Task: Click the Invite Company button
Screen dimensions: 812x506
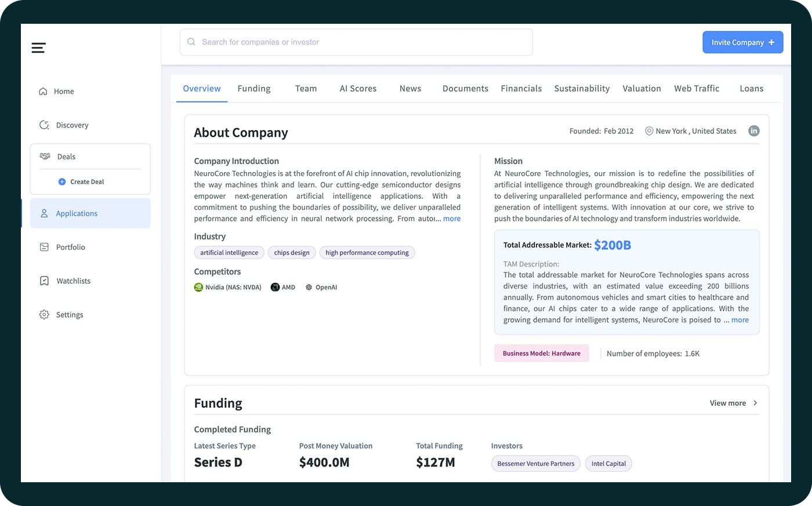Action: click(x=743, y=42)
